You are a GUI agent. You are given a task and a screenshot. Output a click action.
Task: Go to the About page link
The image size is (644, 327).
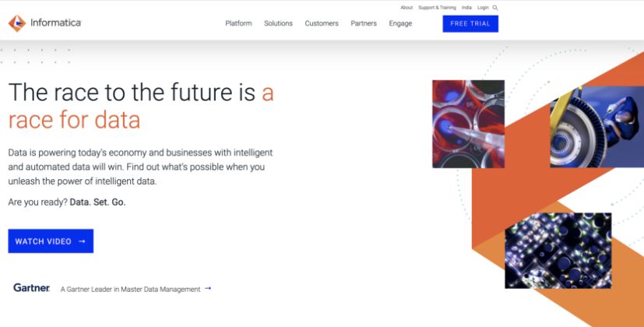point(406,8)
